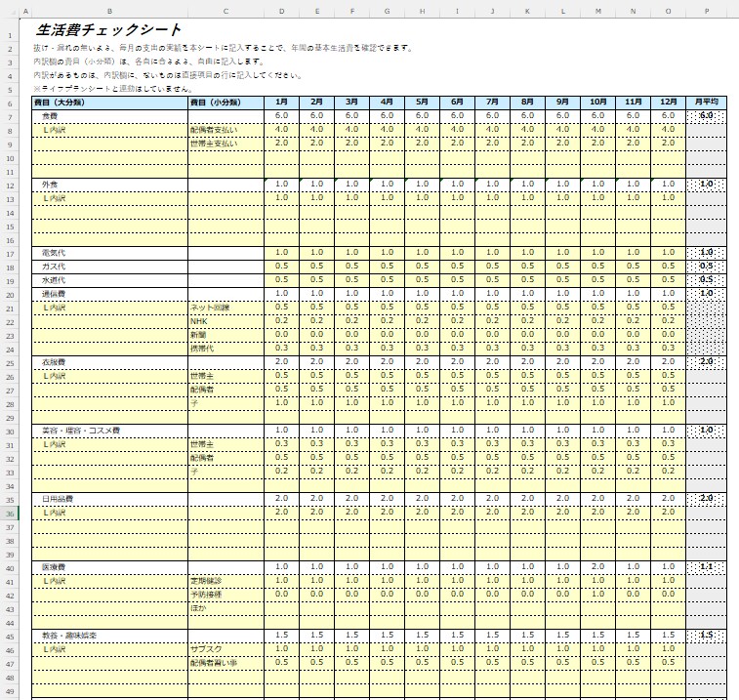Click the 教養・趣味娯楽 monthly average 1.5 cell

coord(707,636)
